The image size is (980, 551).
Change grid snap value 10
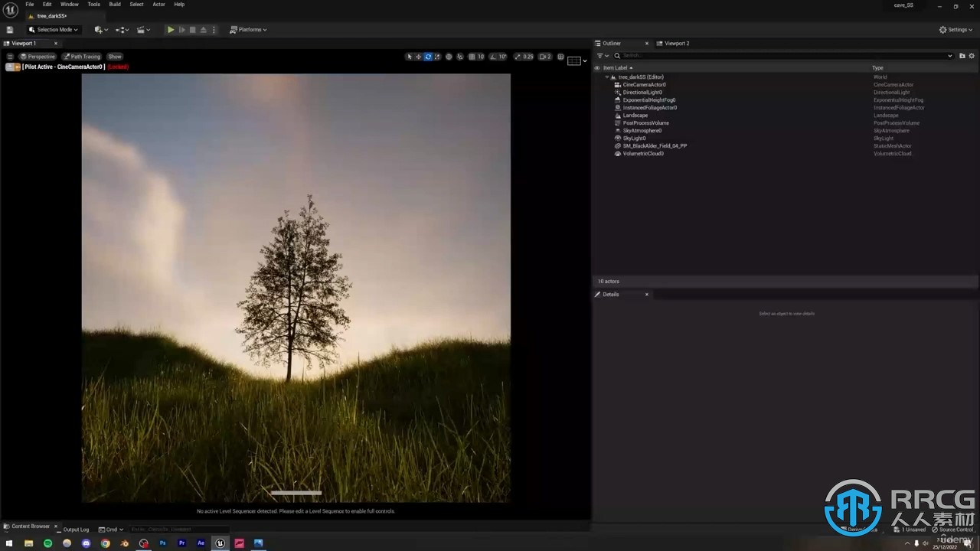click(481, 57)
